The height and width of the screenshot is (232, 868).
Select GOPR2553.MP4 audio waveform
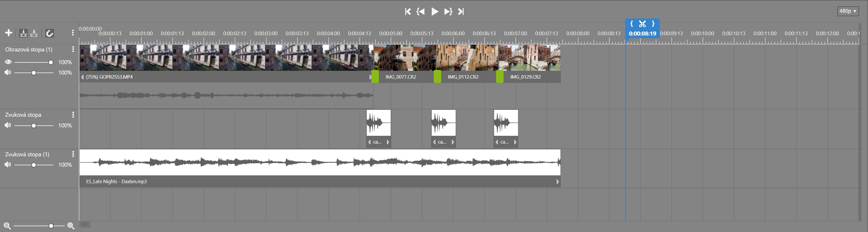[226, 95]
